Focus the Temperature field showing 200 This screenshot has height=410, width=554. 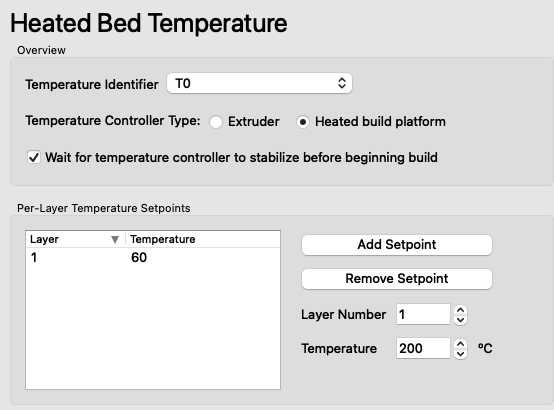coord(423,348)
